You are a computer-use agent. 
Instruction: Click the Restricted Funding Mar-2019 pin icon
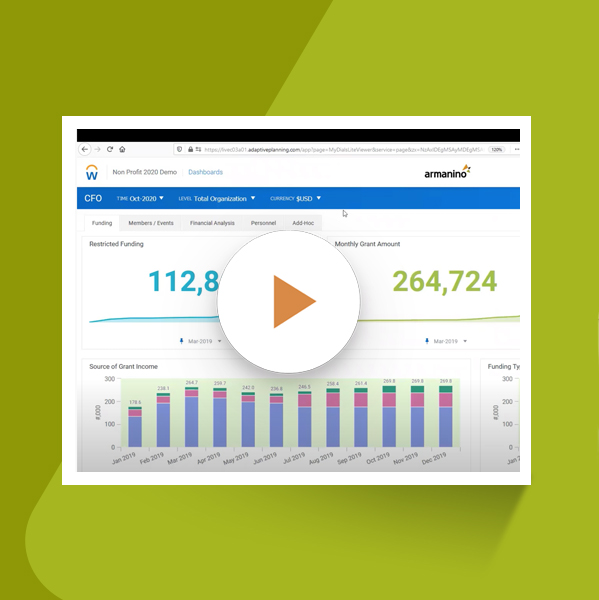181,341
